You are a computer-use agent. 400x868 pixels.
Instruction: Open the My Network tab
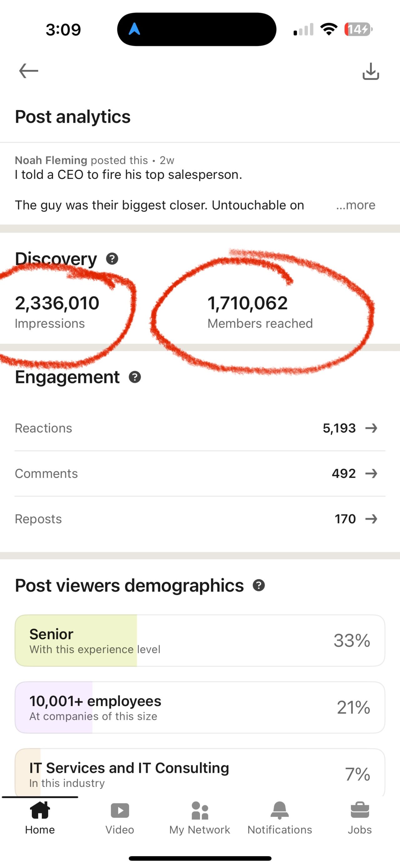click(200, 818)
